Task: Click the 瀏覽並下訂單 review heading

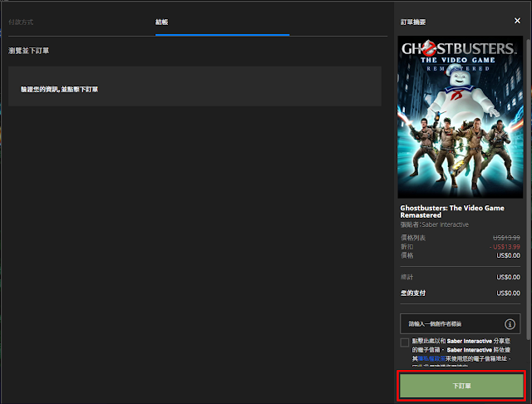Action: 28,51
